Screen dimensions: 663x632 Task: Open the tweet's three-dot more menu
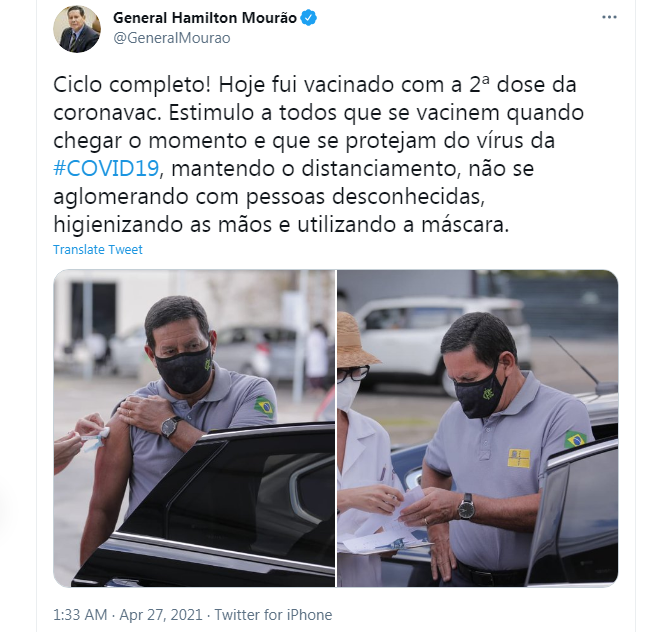click(609, 17)
